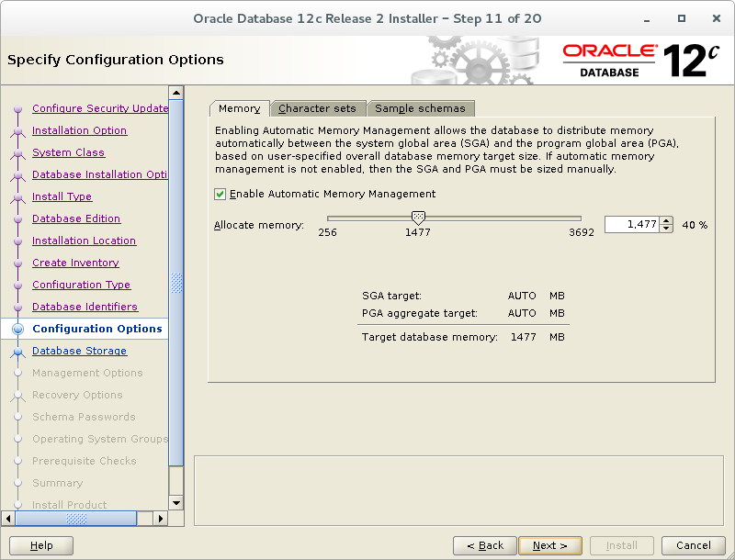Screen dimensions: 735x560
Task: Open the Installation Location step link
Action: pyautogui.click(x=84, y=241)
